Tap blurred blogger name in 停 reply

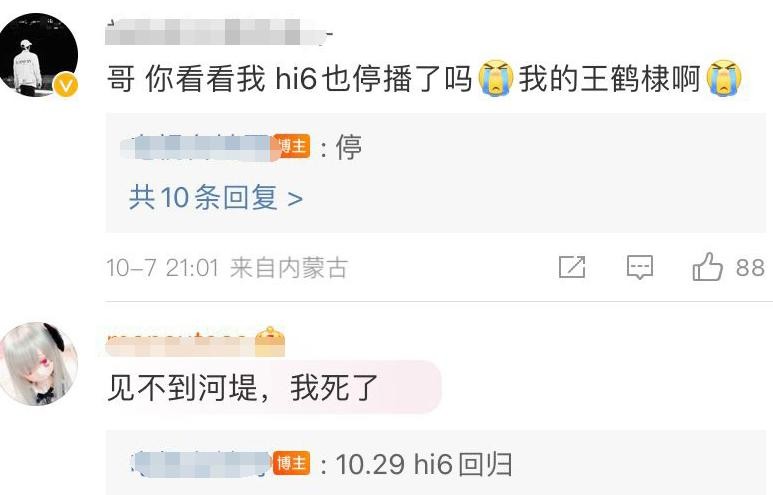[197, 147]
